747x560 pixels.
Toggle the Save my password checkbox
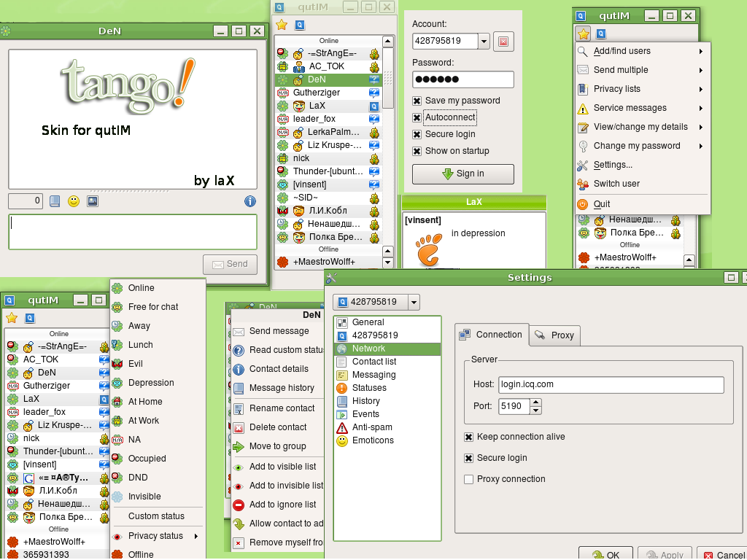[417, 101]
